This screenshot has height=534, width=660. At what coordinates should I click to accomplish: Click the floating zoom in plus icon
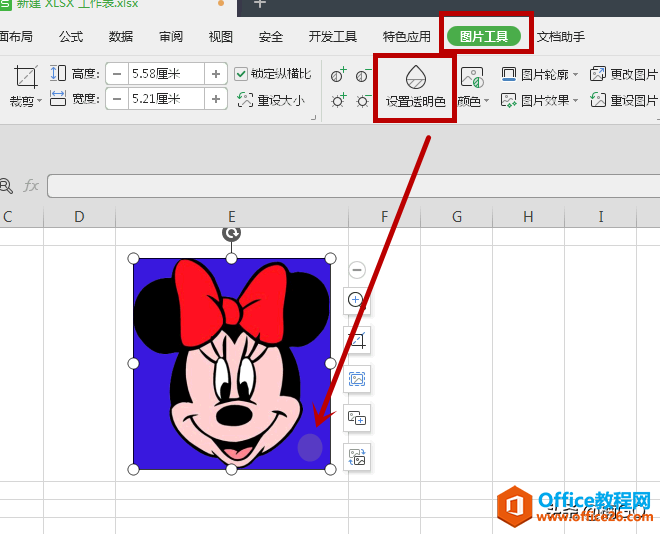(357, 300)
